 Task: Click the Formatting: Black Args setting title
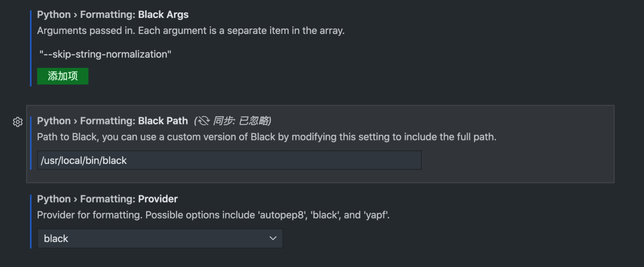112,14
